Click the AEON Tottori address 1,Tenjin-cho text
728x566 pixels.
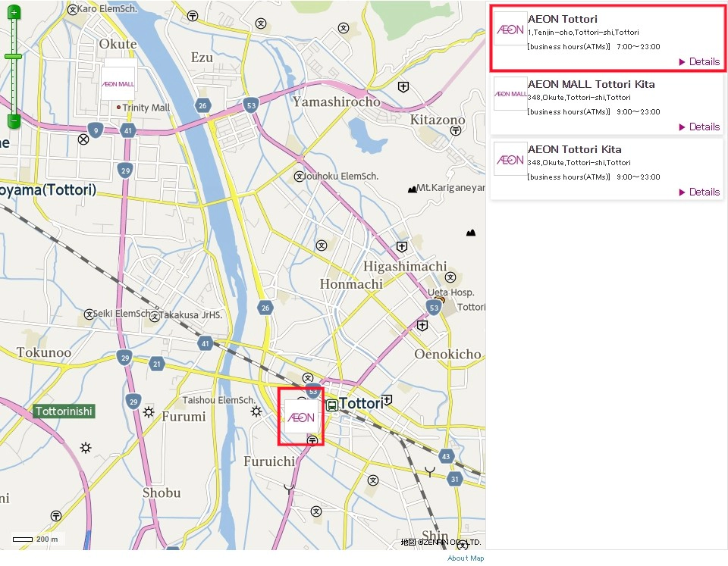tap(583, 33)
